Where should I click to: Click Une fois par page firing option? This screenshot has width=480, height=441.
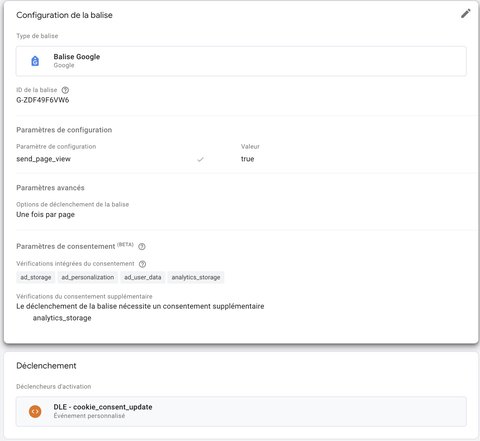[45, 215]
